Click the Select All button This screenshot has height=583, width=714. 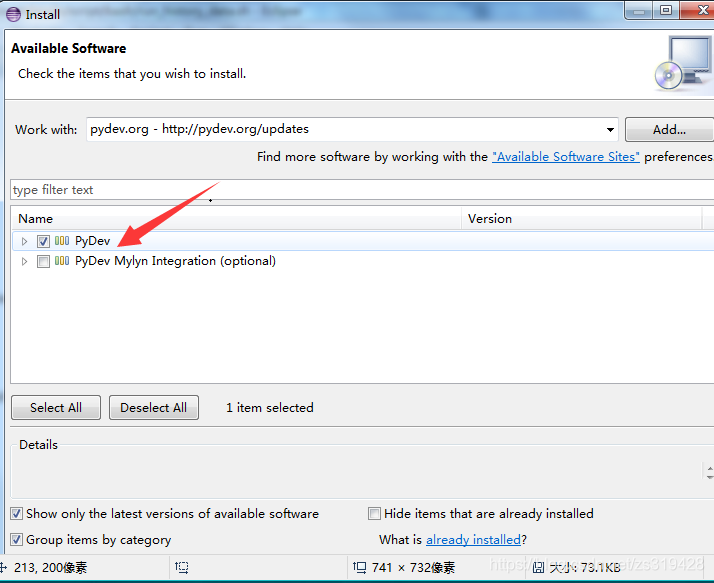56,408
